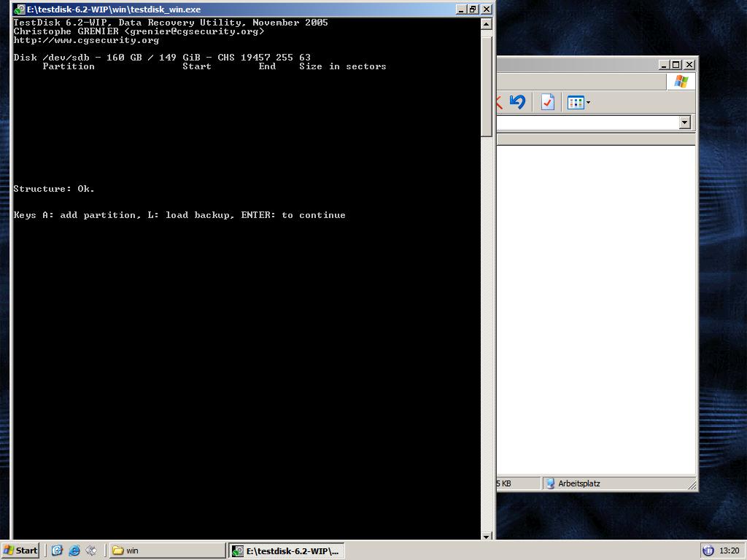
Task: Click the 'Size in sectors' column header
Action: tap(343, 66)
